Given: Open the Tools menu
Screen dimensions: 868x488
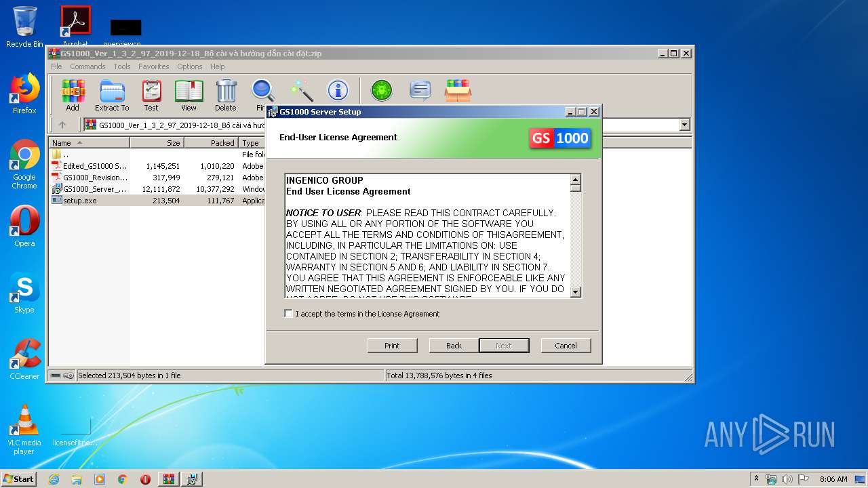Looking at the screenshot, I should (x=122, y=66).
